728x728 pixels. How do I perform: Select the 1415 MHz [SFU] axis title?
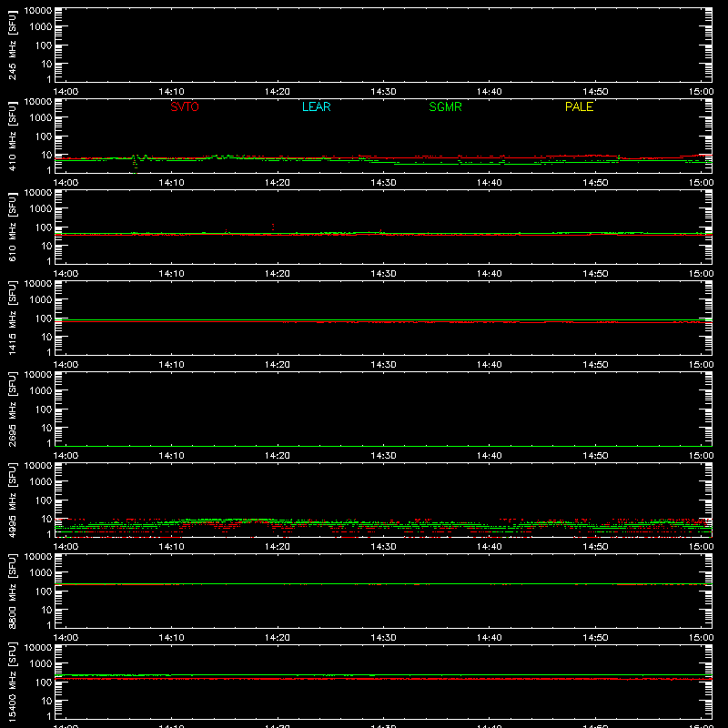13,318
